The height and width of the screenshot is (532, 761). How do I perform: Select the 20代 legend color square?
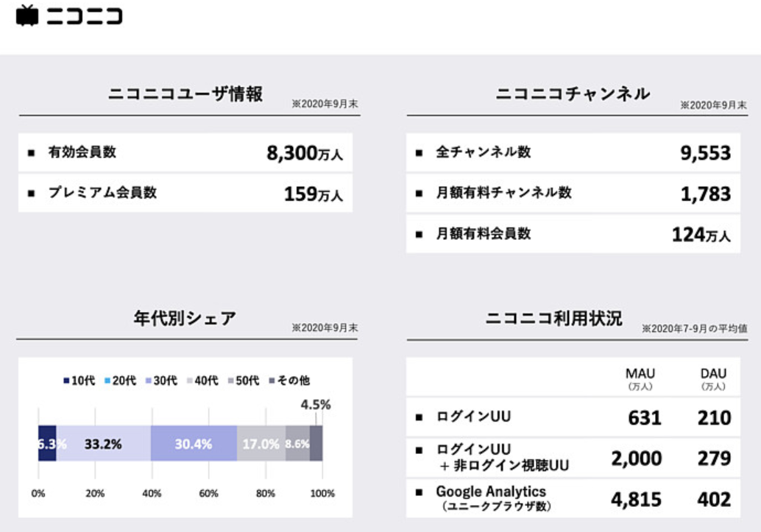108,380
